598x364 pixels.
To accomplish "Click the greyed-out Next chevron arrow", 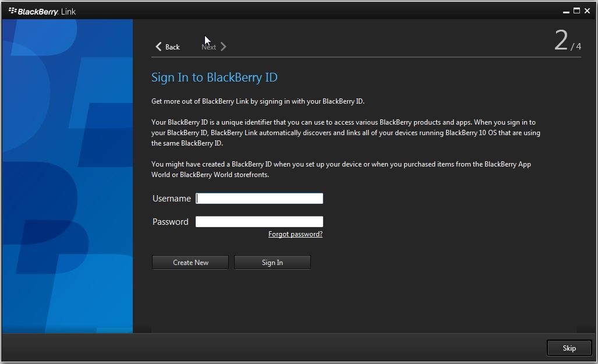I will coord(224,47).
